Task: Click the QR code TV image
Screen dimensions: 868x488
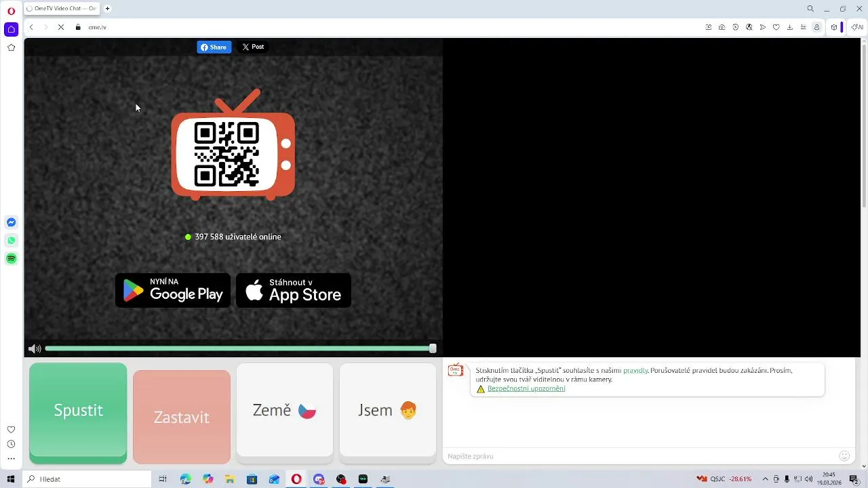Action: coord(233,145)
